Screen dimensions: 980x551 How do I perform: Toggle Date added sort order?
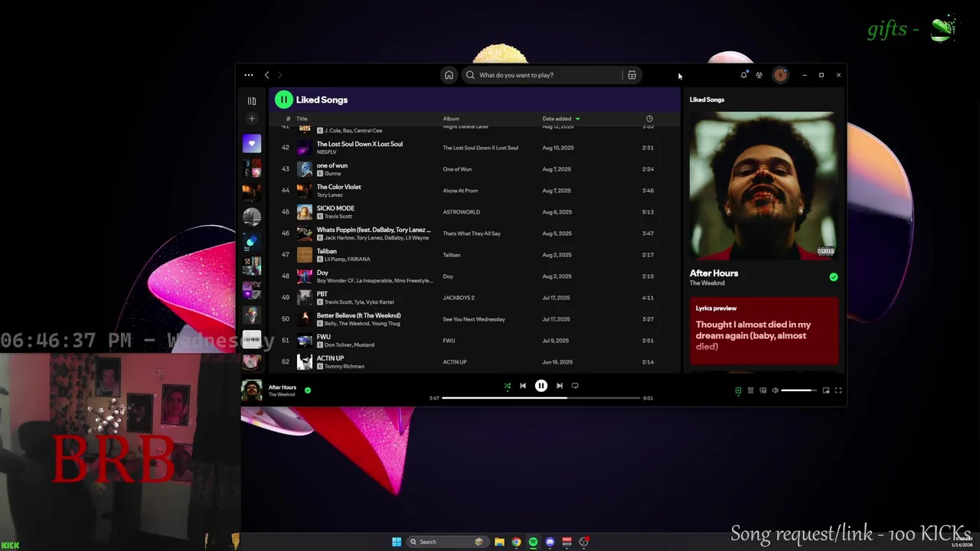(560, 119)
